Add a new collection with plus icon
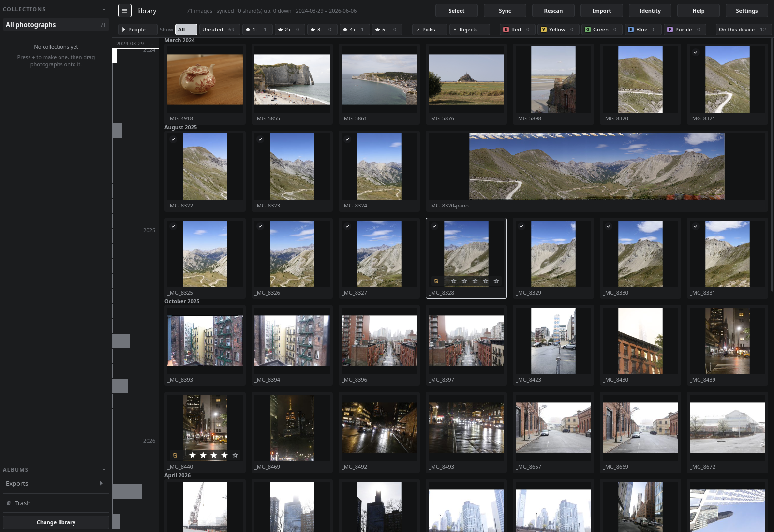 (104, 9)
